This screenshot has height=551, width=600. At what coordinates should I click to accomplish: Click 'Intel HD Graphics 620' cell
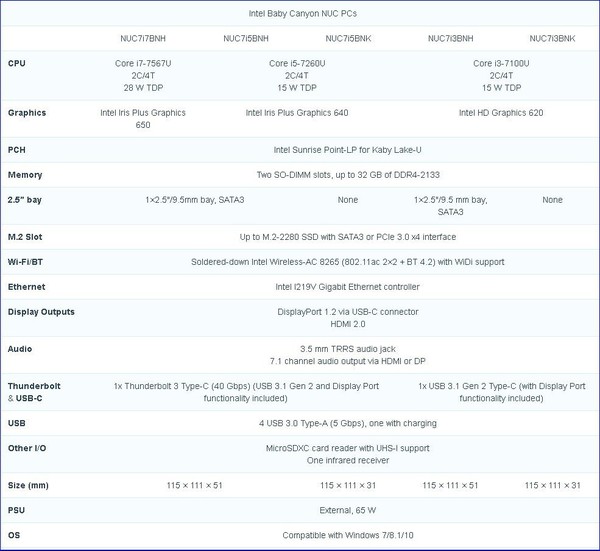(501, 113)
